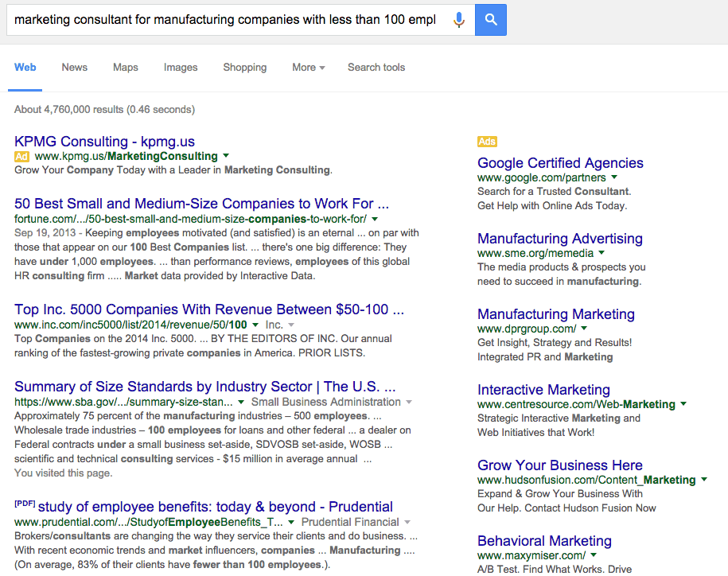
Task: Click the [PDF] tag before Prudential result
Action: pos(25,504)
